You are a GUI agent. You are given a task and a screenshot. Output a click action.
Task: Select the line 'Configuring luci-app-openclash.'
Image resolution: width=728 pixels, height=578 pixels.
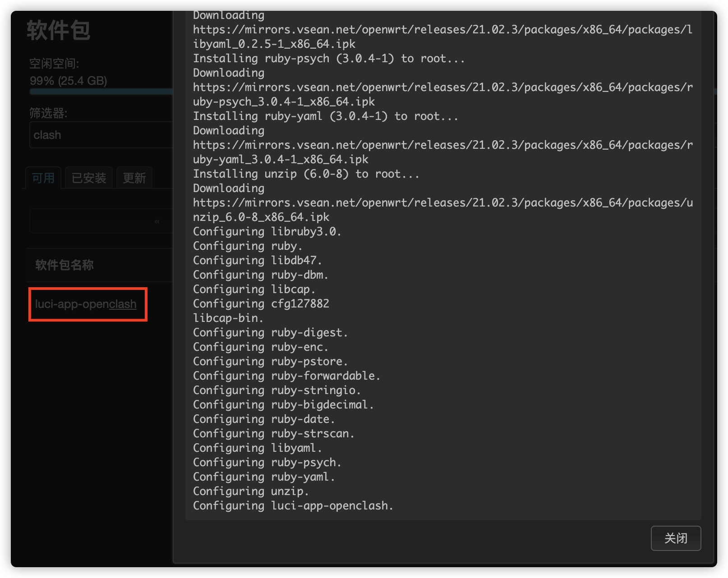pyautogui.click(x=293, y=505)
